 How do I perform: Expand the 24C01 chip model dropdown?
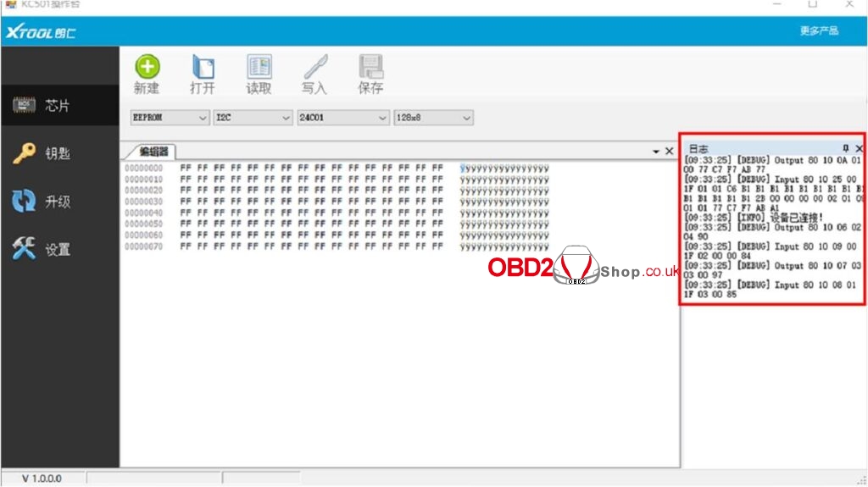381,118
